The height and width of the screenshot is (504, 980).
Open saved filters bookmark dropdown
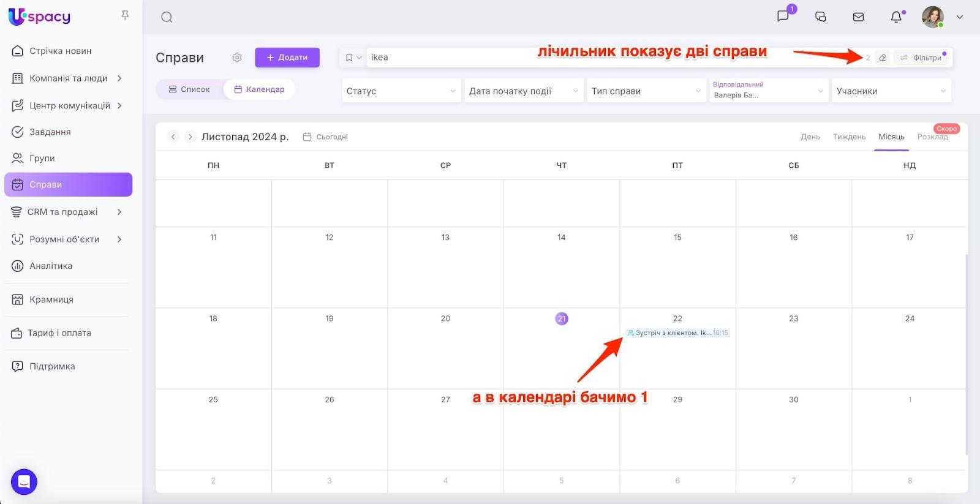(x=353, y=58)
